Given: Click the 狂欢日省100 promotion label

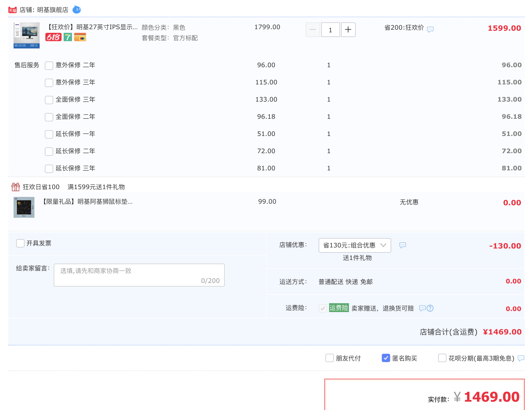Looking at the screenshot, I should (x=41, y=187).
